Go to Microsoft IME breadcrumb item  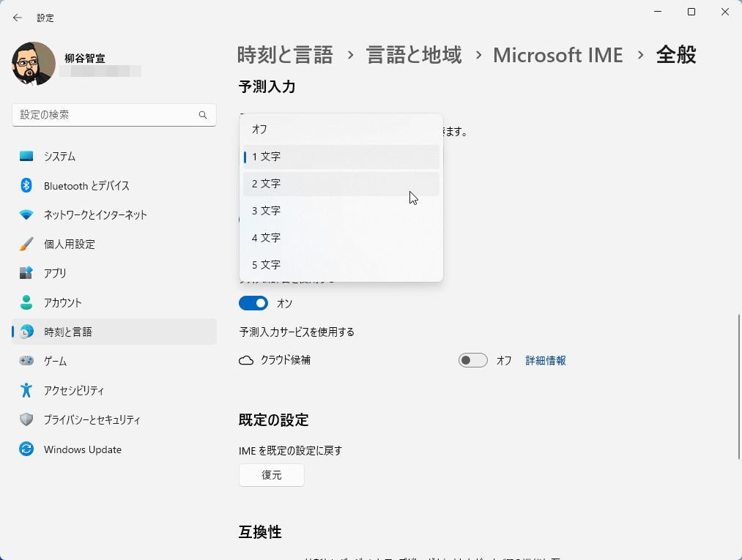557,55
